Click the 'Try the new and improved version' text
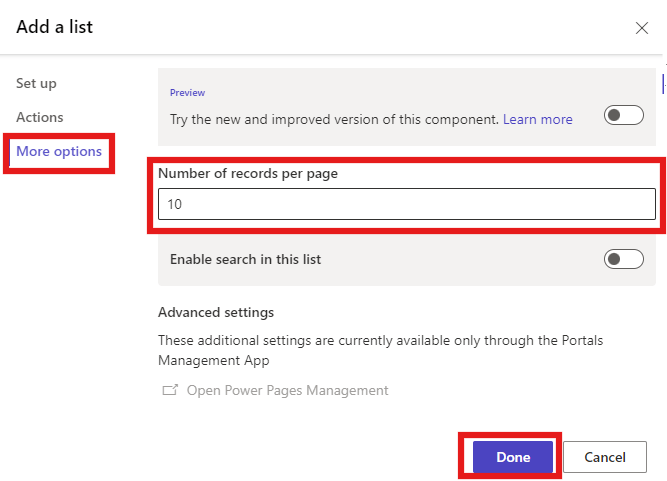This screenshot has height=481, width=667. click(333, 119)
